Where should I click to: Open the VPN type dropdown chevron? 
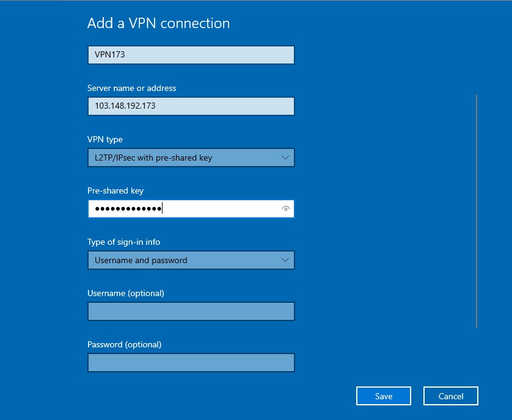285,157
